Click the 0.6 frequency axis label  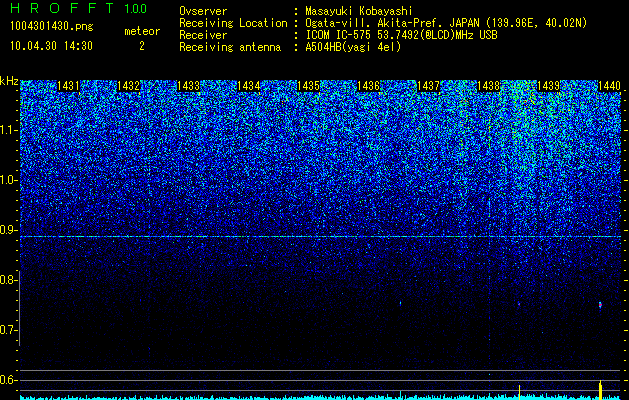tap(8, 380)
